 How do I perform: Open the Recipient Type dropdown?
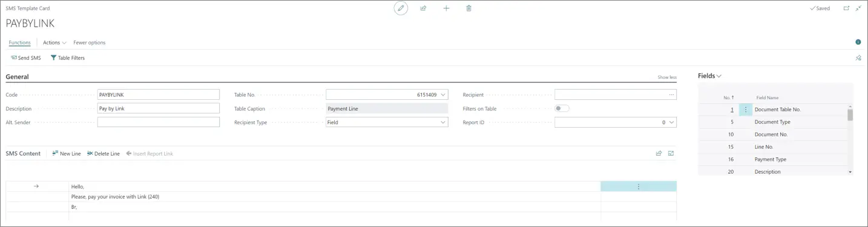443,122
